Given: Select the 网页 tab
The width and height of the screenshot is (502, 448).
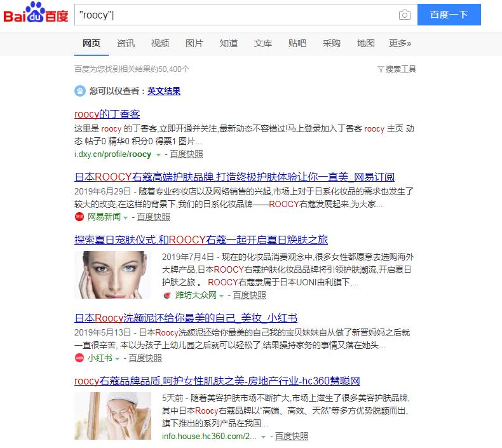Looking at the screenshot, I should coord(92,43).
